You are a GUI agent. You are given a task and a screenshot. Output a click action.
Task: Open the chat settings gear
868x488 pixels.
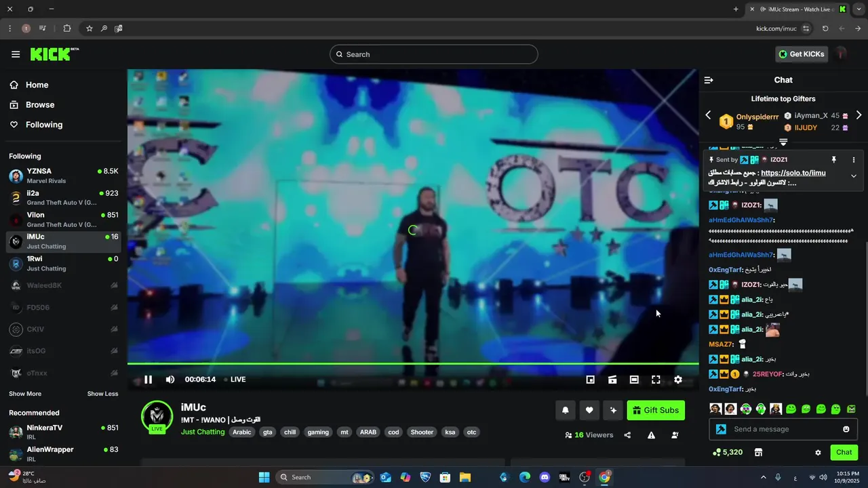point(818,452)
